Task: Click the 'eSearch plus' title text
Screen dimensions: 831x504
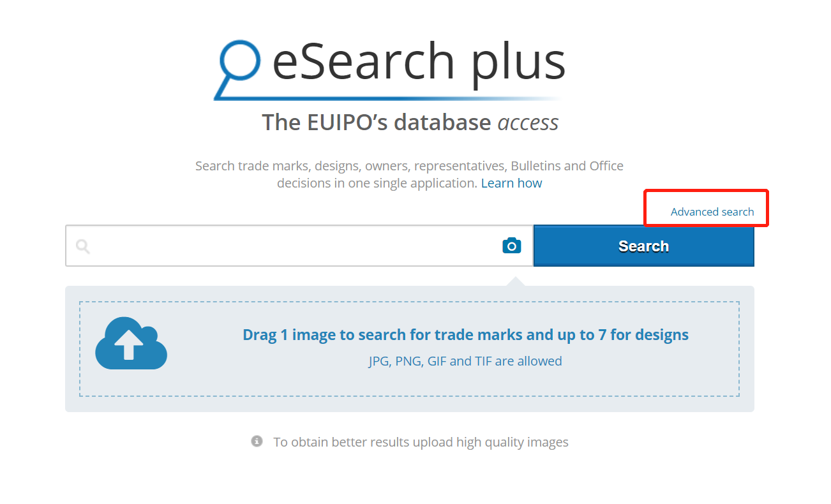Action: 419,62
